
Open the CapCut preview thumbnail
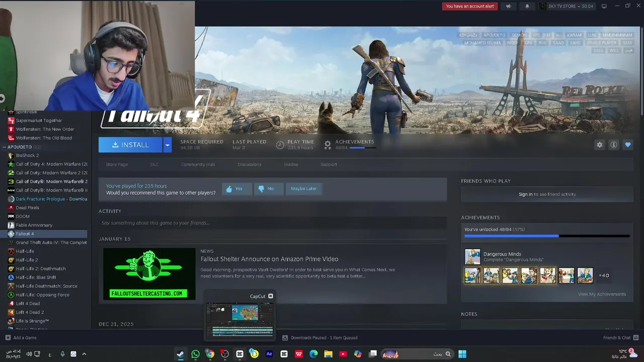(239, 320)
